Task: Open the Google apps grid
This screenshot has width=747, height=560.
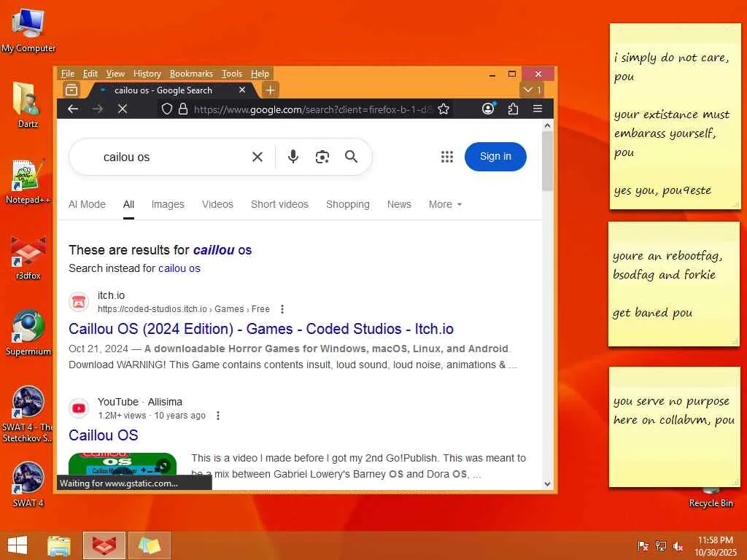Action: click(x=447, y=157)
